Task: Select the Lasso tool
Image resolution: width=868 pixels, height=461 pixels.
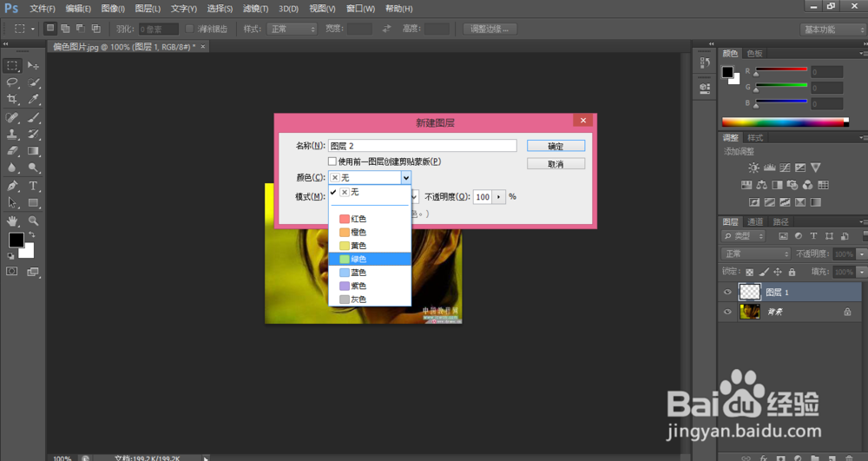Action: [x=11, y=82]
